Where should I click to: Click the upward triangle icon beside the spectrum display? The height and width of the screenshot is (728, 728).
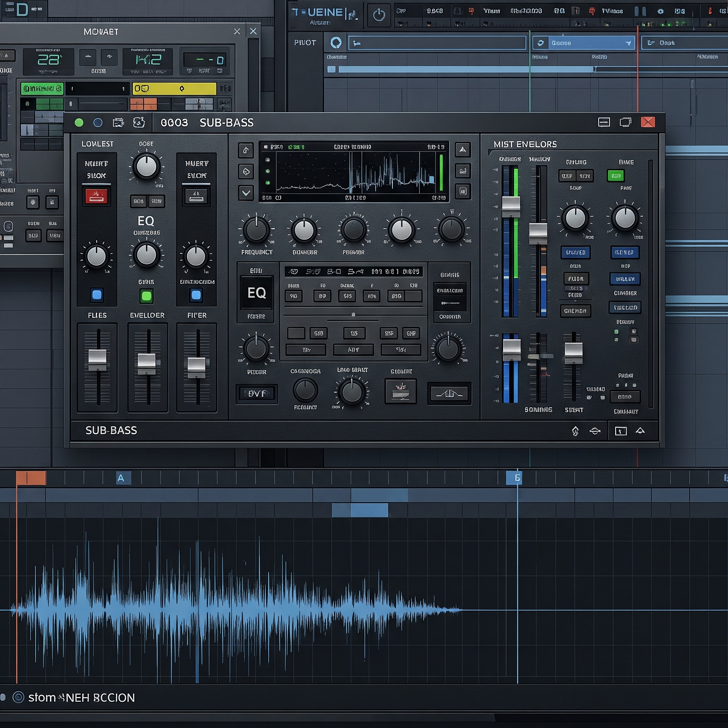(462, 150)
